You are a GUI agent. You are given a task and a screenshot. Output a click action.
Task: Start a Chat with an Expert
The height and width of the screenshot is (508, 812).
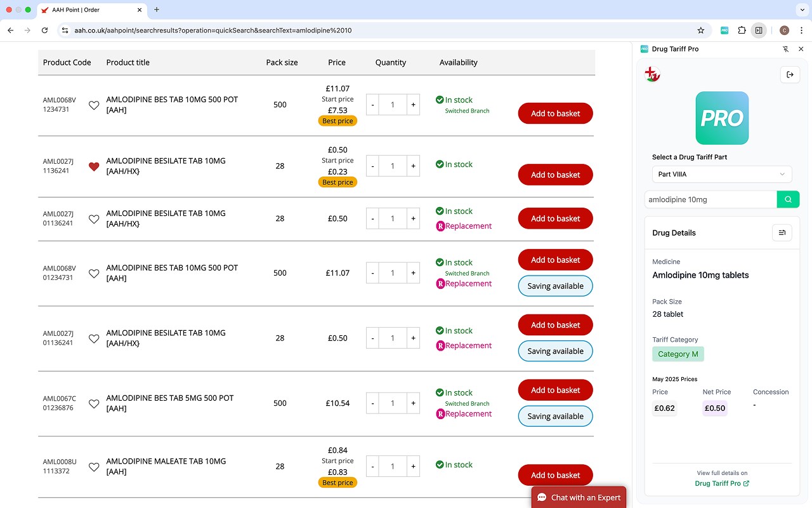point(579,497)
